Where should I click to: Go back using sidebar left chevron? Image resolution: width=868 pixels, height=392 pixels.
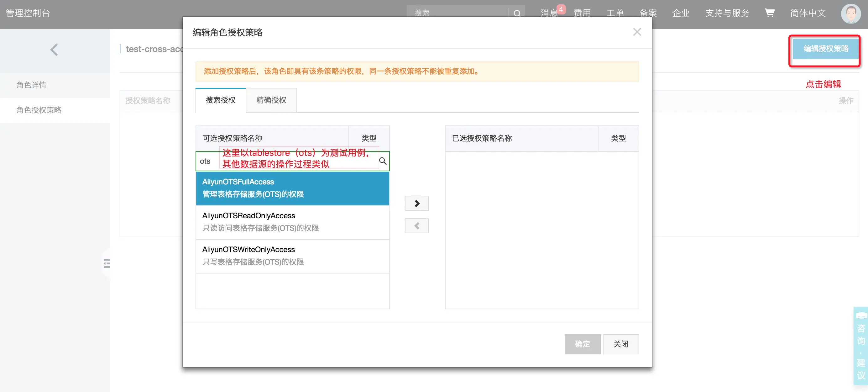(54, 50)
